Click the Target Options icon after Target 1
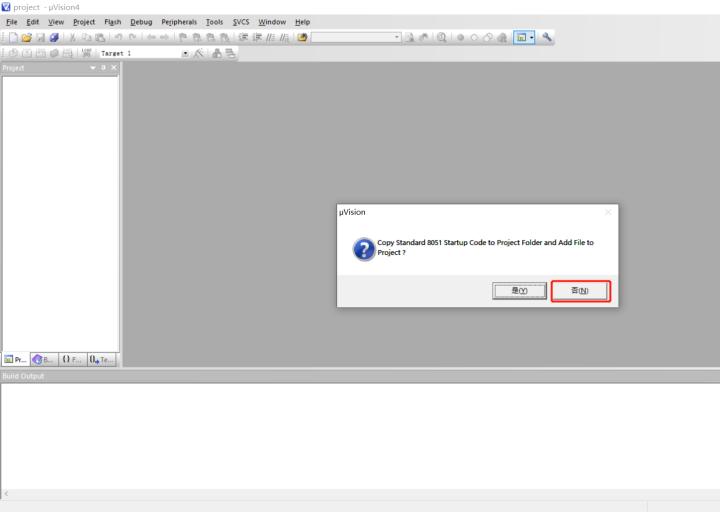This screenshot has width=720, height=512. pyautogui.click(x=198, y=53)
